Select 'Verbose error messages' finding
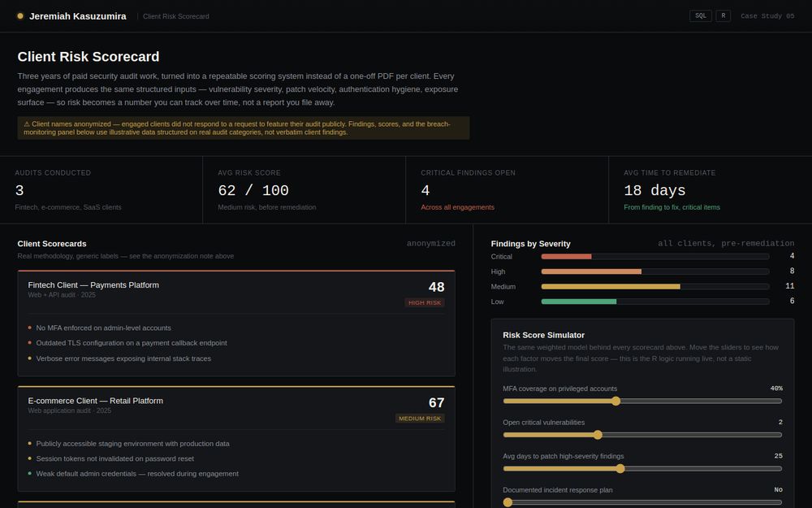 (123, 358)
